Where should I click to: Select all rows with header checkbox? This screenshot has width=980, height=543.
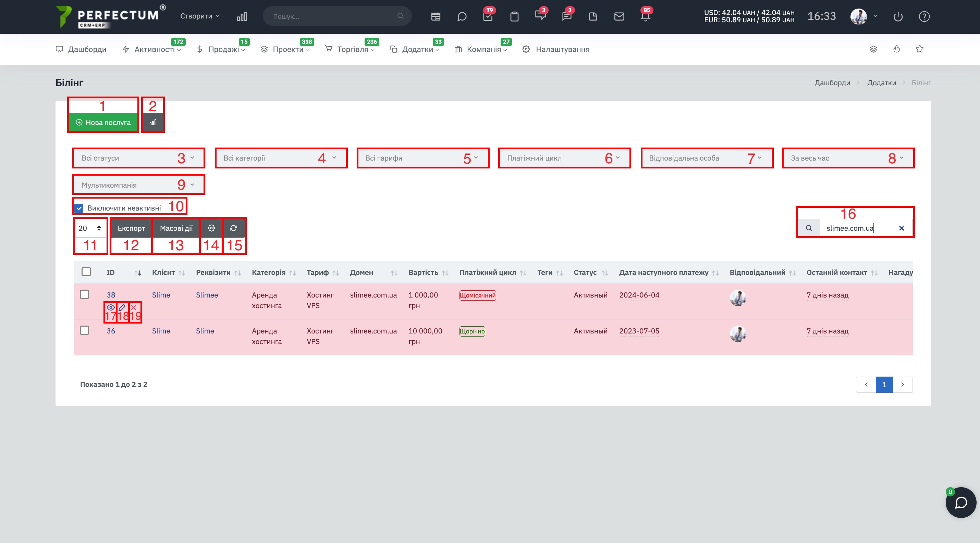point(86,272)
